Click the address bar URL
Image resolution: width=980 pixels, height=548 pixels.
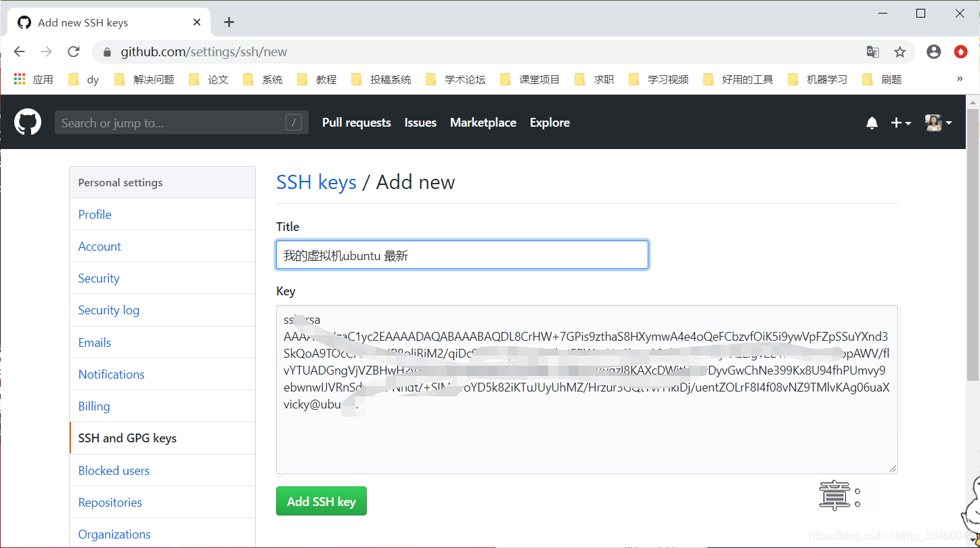(204, 52)
